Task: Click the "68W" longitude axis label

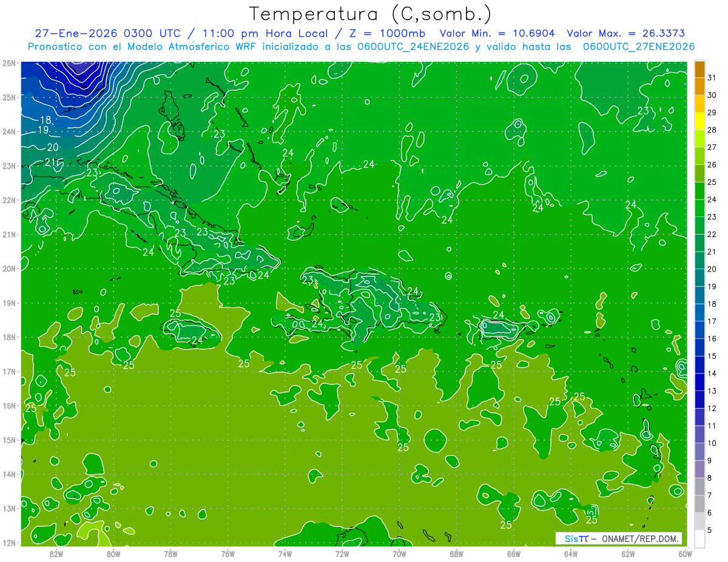Action: click(x=456, y=553)
